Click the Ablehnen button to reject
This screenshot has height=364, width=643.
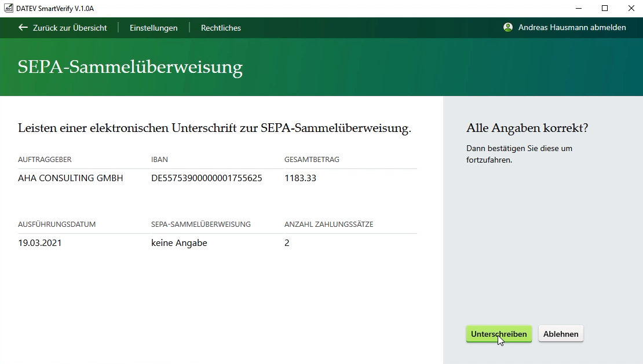click(560, 333)
